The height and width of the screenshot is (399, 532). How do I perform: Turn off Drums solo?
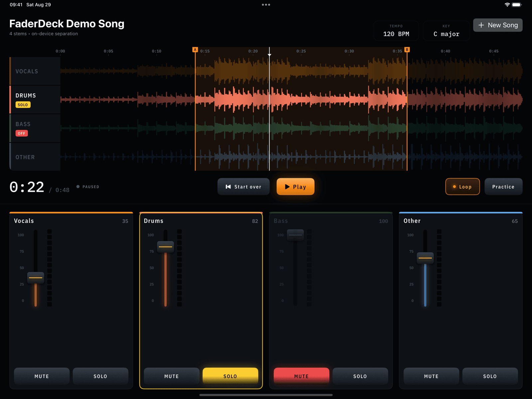[230, 376]
